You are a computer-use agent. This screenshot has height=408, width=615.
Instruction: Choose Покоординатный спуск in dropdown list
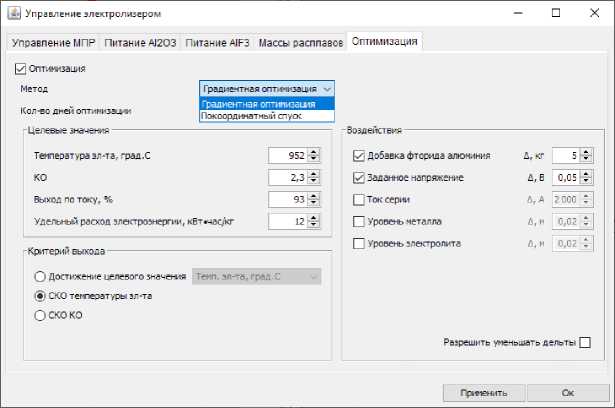(x=267, y=116)
